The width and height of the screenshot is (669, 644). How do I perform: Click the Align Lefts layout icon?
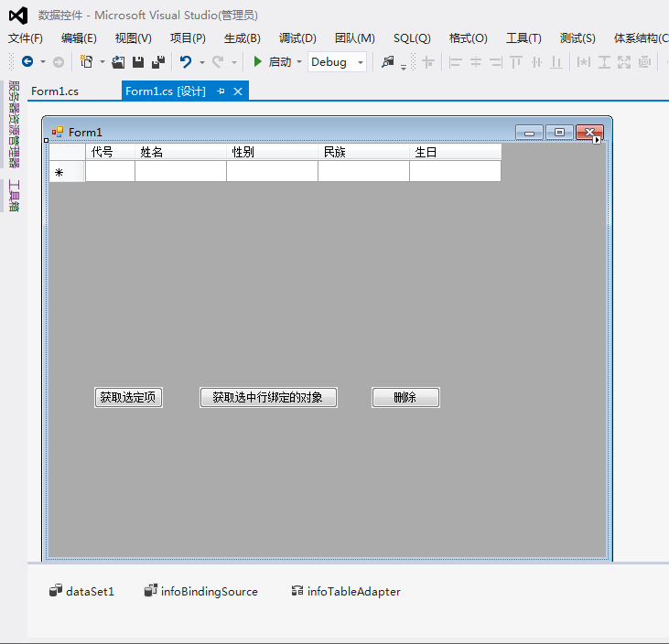click(455, 62)
